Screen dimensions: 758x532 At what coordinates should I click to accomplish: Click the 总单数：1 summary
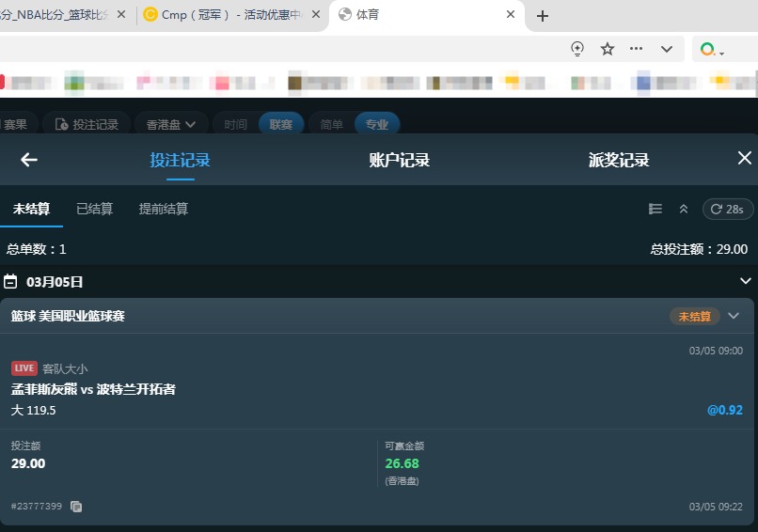(x=37, y=249)
